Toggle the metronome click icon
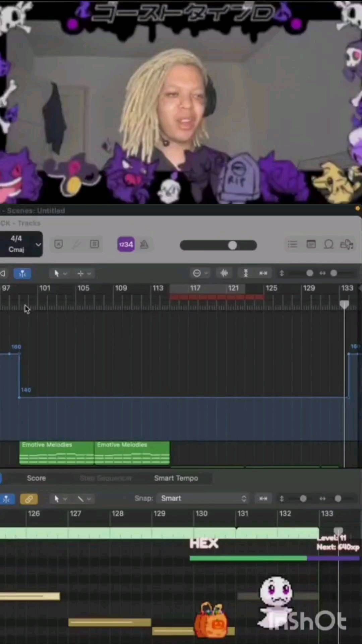Screen dimensions: 362x644 coord(144,245)
